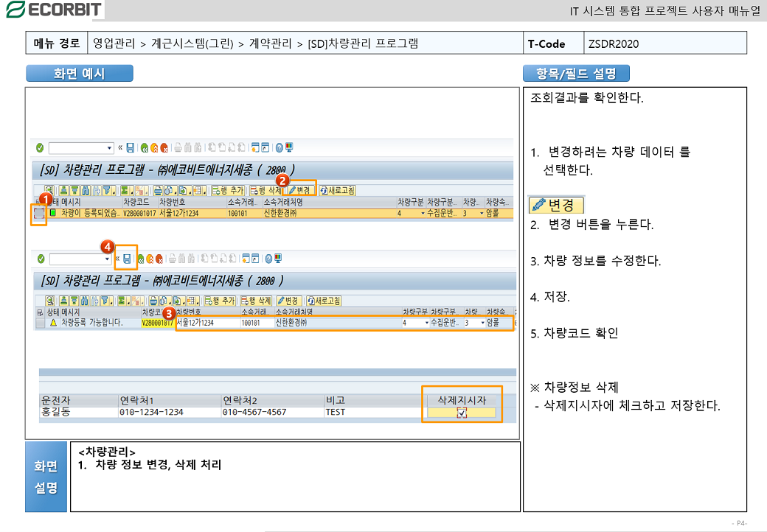The width and height of the screenshot is (767, 532).
Task: Click the 항목/필드 설명 section tab
Action: [x=576, y=74]
